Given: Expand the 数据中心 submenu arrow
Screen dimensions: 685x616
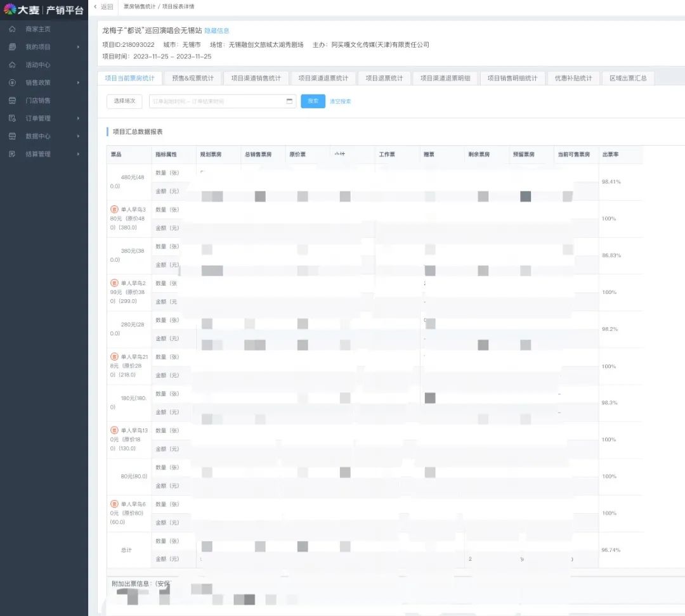Looking at the screenshot, I should click(x=78, y=136).
